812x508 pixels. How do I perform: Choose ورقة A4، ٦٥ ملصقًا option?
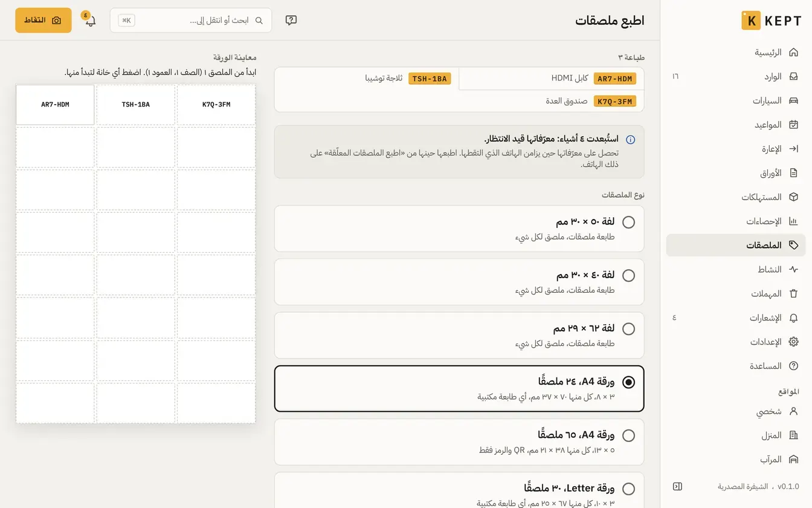coord(459,442)
